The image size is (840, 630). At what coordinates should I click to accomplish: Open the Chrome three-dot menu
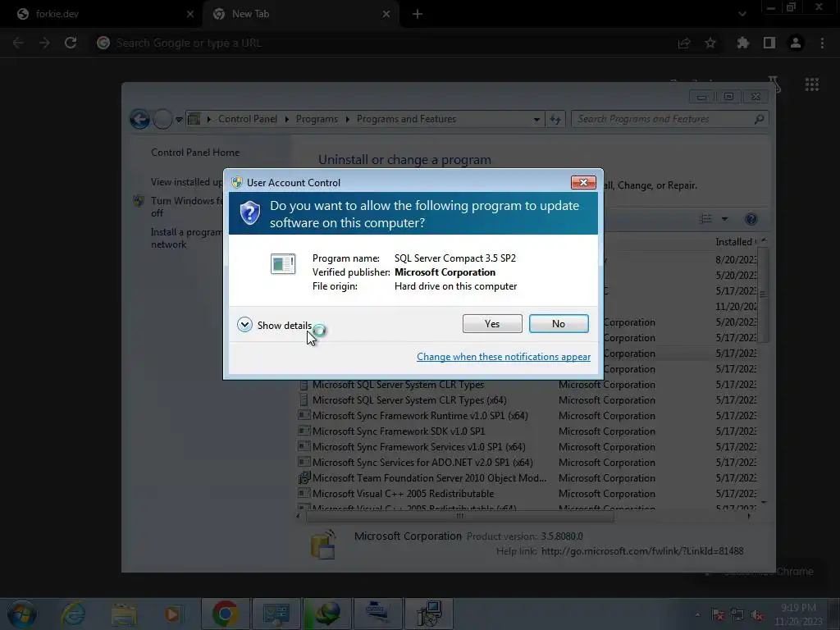(822, 43)
